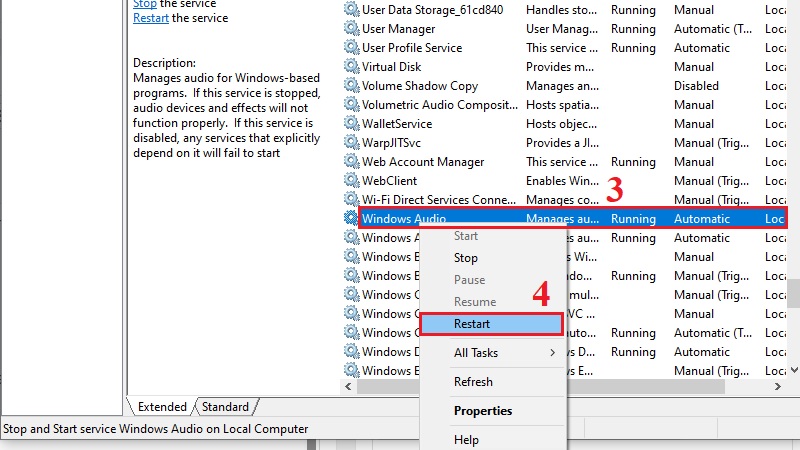Click the gear icon beside Web Account Manager
This screenshot has height=450, width=800.
click(351, 161)
